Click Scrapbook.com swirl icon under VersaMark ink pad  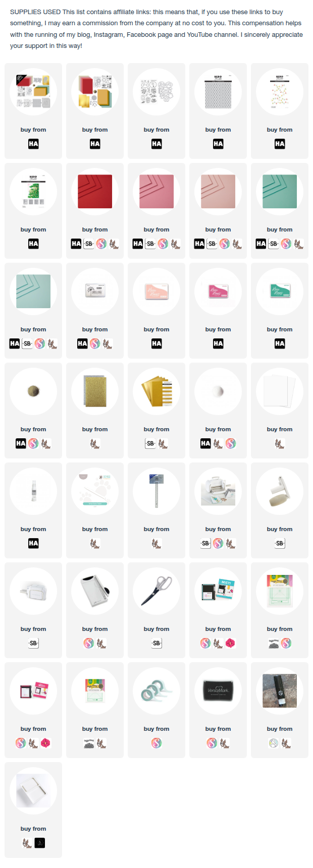pos(212,743)
